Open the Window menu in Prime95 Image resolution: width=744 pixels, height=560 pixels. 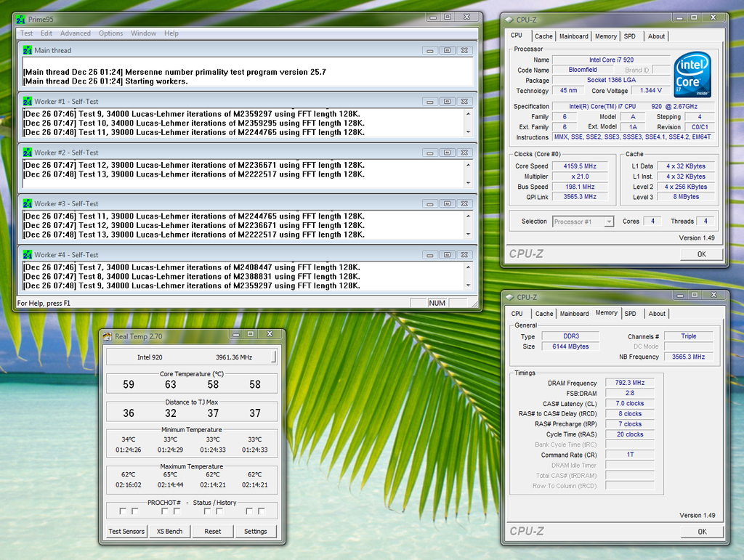click(x=144, y=33)
